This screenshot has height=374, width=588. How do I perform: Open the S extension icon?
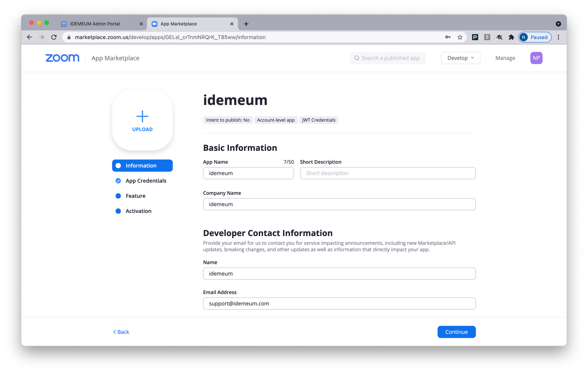(487, 37)
